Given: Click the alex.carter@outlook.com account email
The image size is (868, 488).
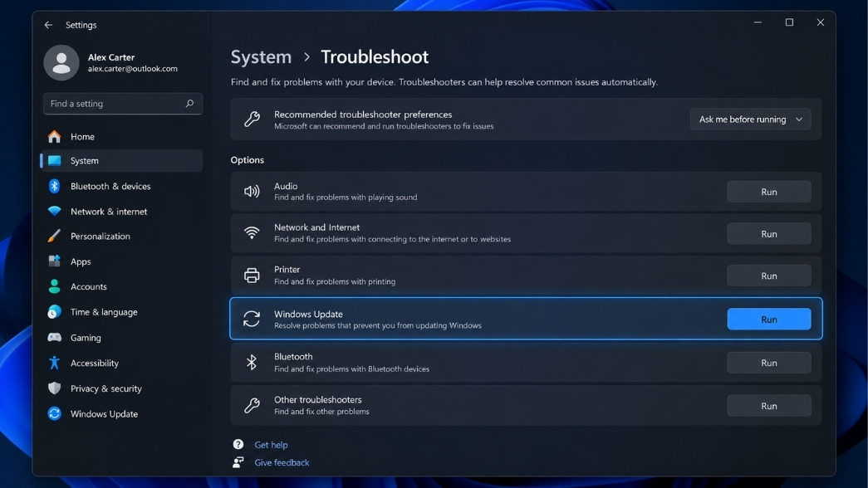Looking at the screenshot, I should pyautogui.click(x=132, y=69).
